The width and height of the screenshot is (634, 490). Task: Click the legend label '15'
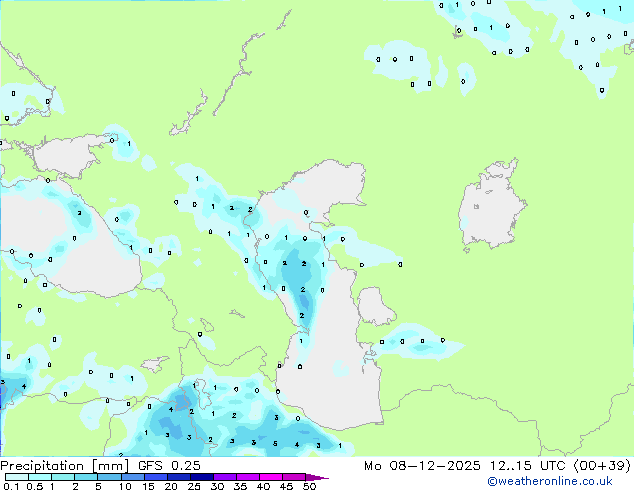[x=148, y=486]
